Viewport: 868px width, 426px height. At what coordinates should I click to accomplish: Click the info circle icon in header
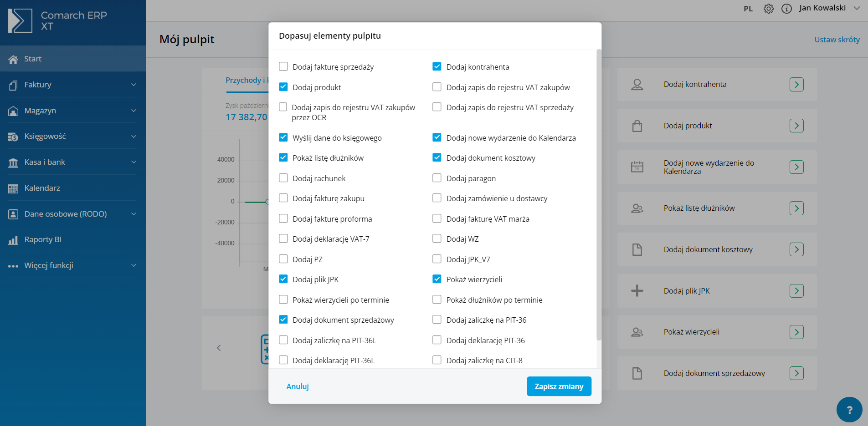pos(786,9)
